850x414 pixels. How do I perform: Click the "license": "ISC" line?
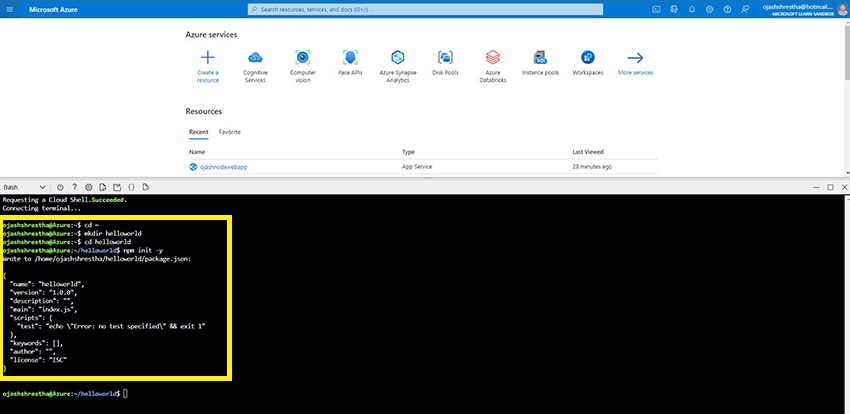38,360
